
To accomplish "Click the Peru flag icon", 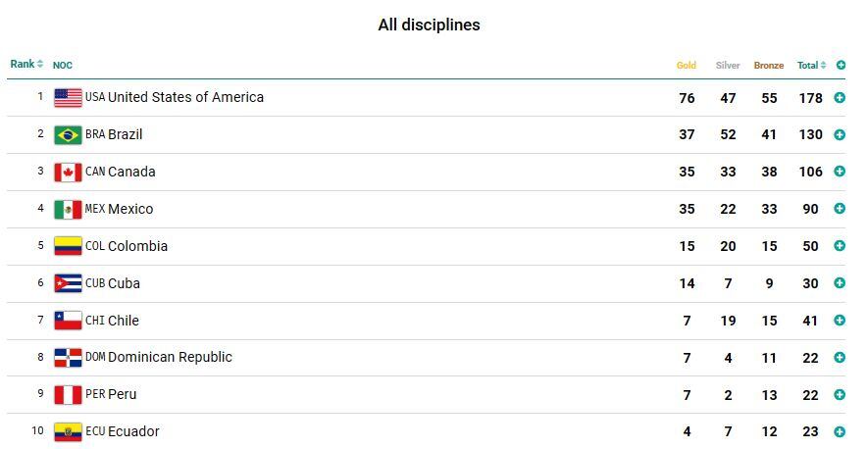I will tap(68, 395).
